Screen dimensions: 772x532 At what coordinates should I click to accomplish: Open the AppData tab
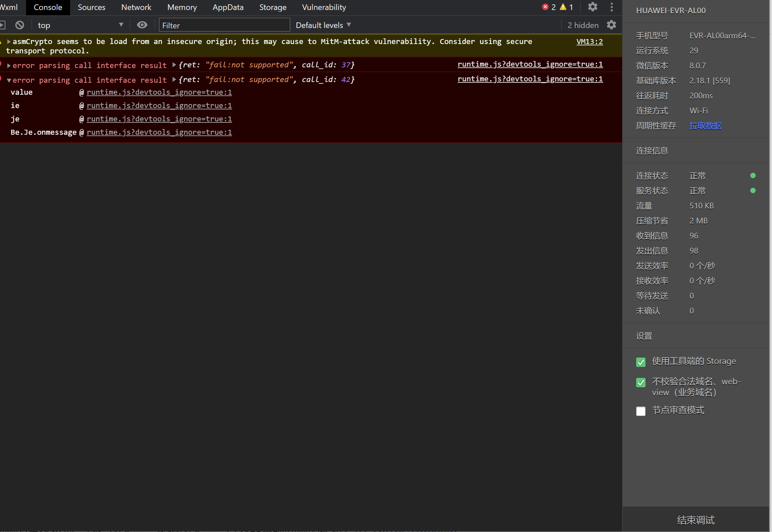click(x=228, y=7)
